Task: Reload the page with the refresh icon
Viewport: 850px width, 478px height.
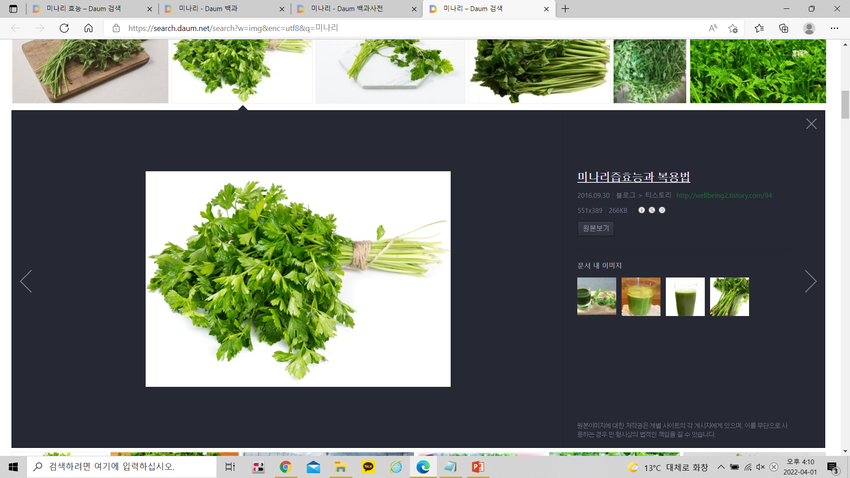Action: pos(64,28)
